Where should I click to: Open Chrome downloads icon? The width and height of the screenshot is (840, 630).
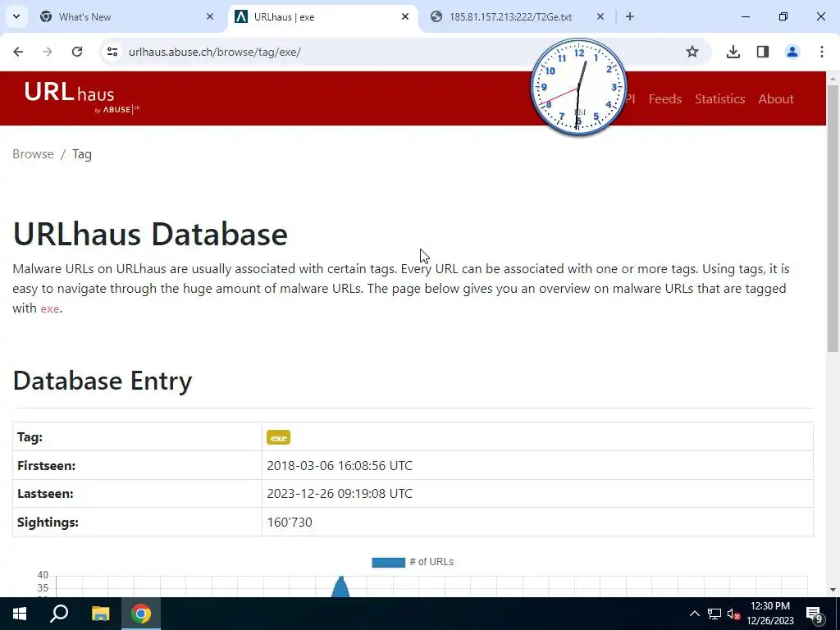[x=733, y=52]
